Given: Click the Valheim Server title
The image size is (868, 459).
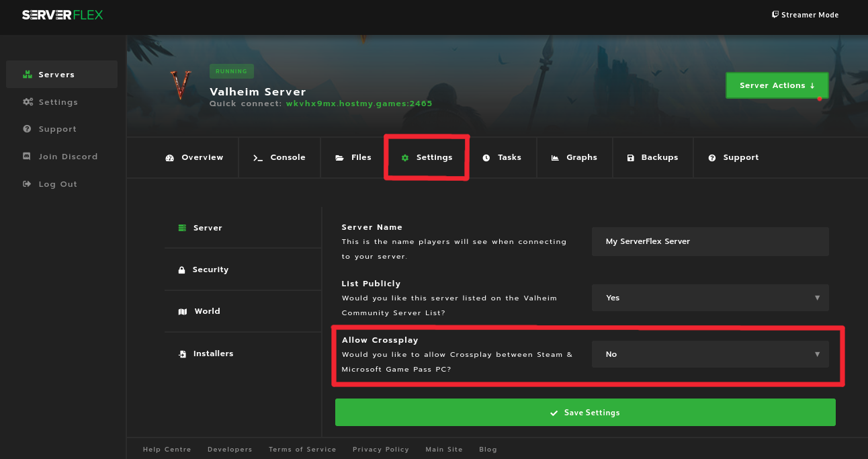Looking at the screenshot, I should [x=258, y=91].
